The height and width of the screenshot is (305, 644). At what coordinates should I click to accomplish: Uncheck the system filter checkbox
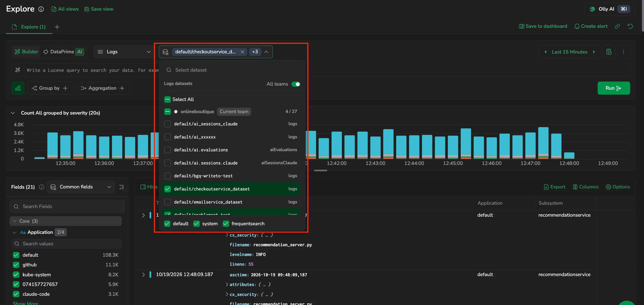click(196, 224)
